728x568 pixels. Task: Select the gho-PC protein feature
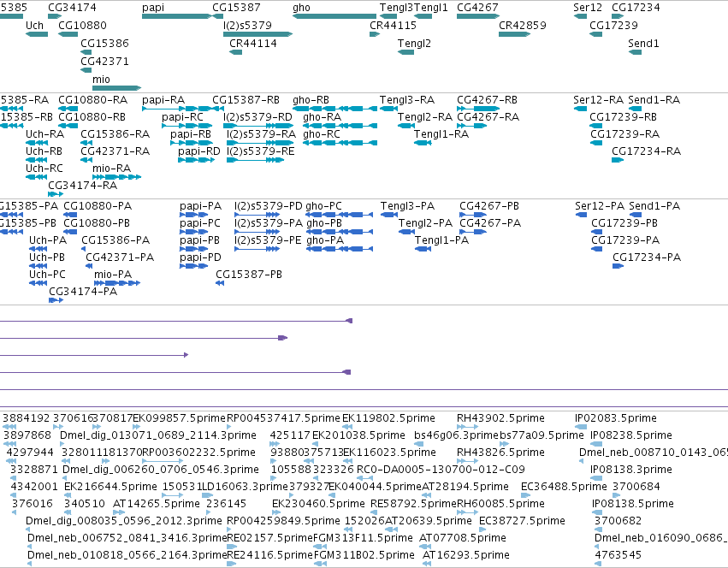339,215
